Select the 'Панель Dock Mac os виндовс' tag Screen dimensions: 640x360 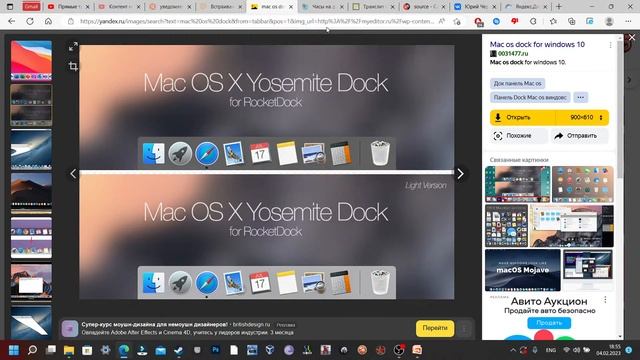coord(530,98)
